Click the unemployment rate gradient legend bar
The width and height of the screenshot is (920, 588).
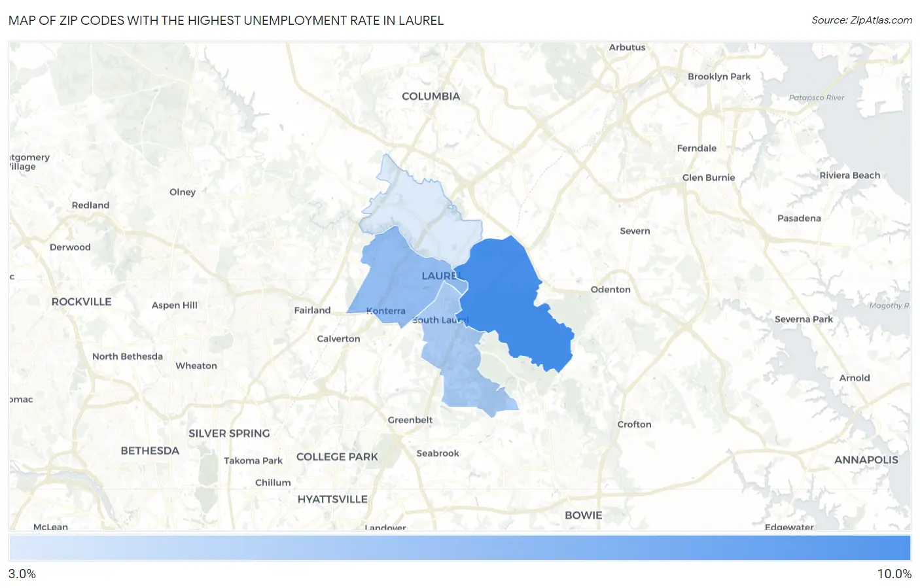point(459,548)
